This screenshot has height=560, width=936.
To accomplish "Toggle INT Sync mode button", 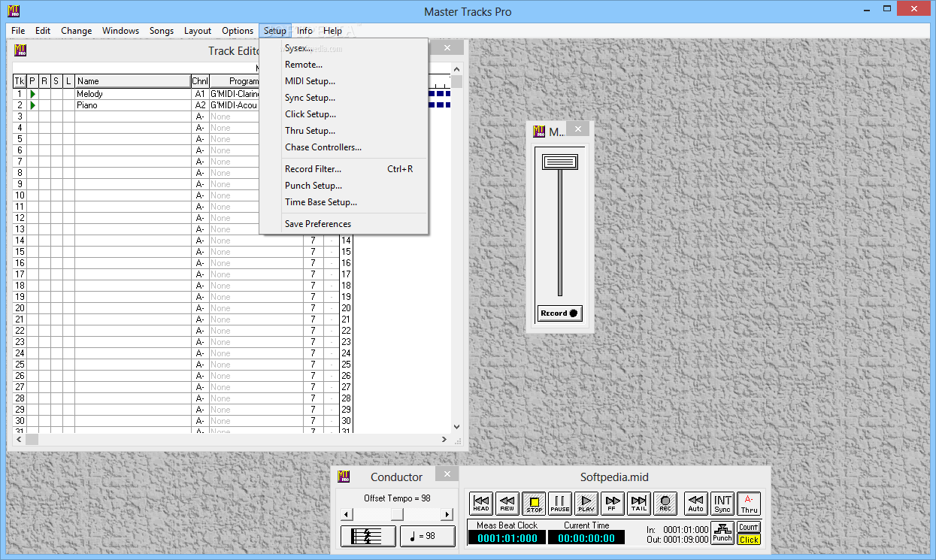I will pyautogui.click(x=722, y=503).
